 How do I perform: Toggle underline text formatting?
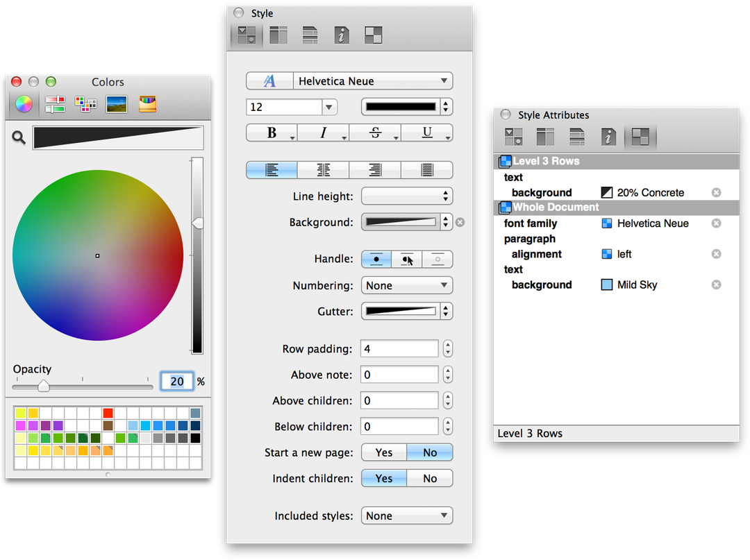coord(427,133)
